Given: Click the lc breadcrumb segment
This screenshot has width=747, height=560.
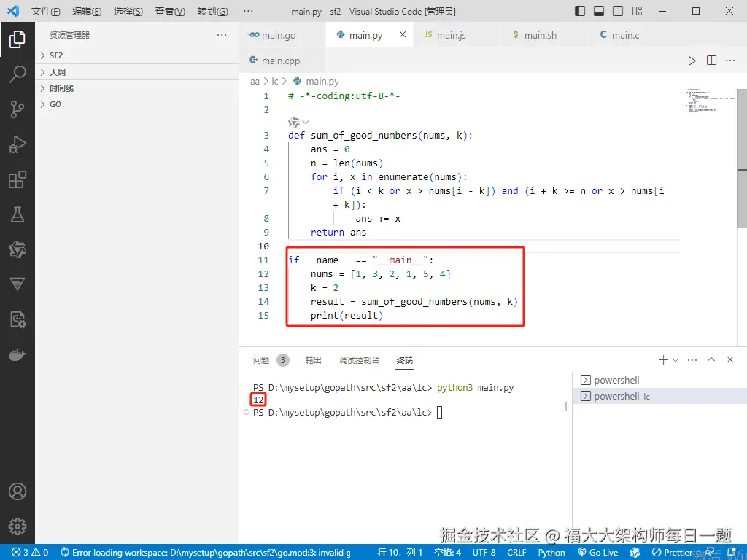Looking at the screenshot, I should [275, 82].
